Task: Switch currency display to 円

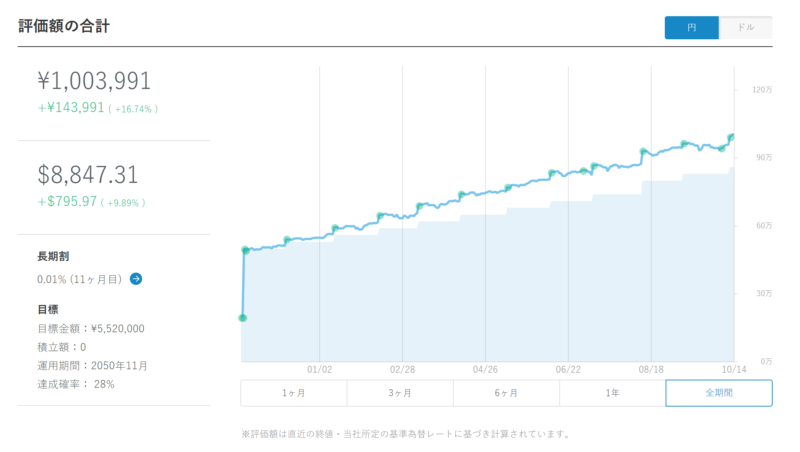Action: pyautogui.click(x=691, y=28)
